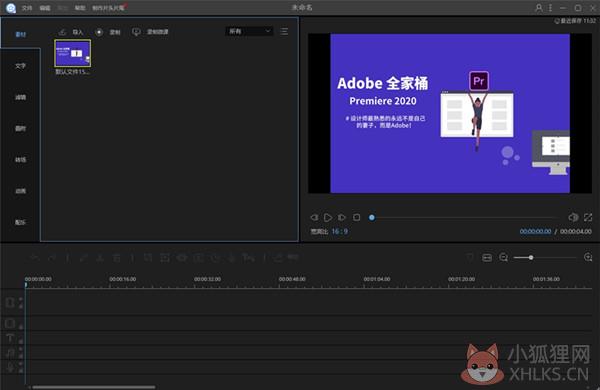The image size is (600, 390).
Task: Open the 配乐 sidebar tab
Action: [x=20, y=222]
